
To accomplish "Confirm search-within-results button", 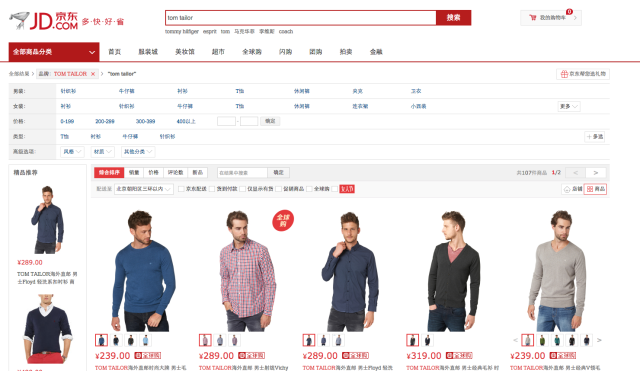I will [279, 173].
